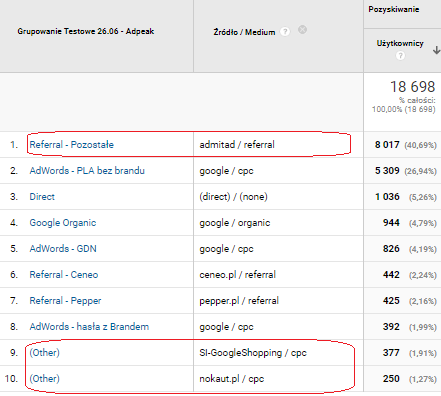This screenshot has height=396, width=441.
Task: Click the 100,00% (18 698) summary text
Action: (x=404, y=109)
